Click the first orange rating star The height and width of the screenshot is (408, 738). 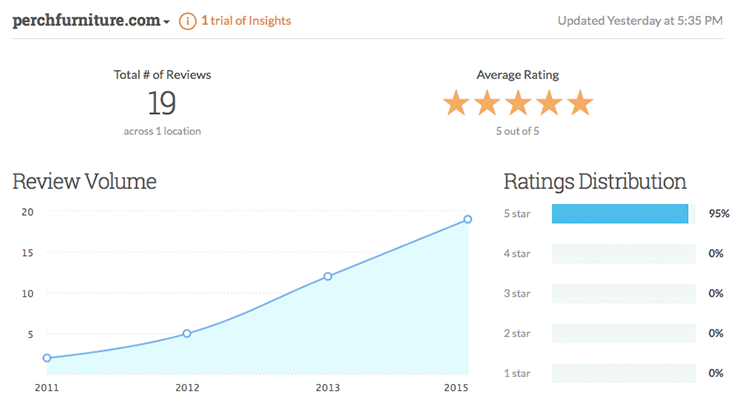(457, 103)
